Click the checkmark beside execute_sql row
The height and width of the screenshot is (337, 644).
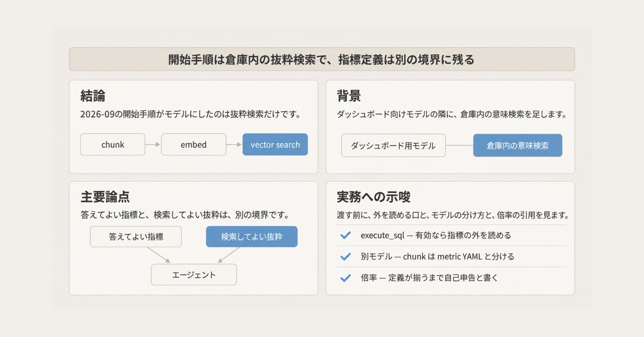tap(346, 235)
